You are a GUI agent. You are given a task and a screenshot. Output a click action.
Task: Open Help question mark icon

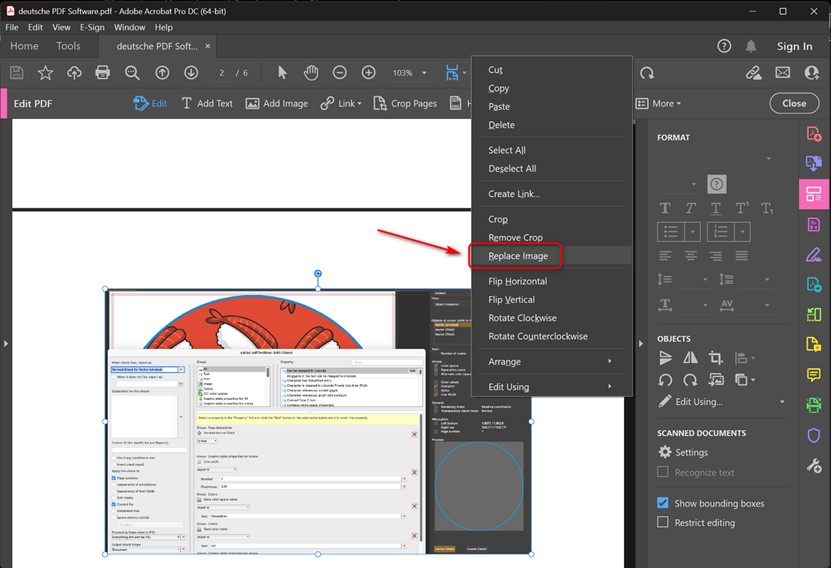pyautogui.click(x=724, y=46)
